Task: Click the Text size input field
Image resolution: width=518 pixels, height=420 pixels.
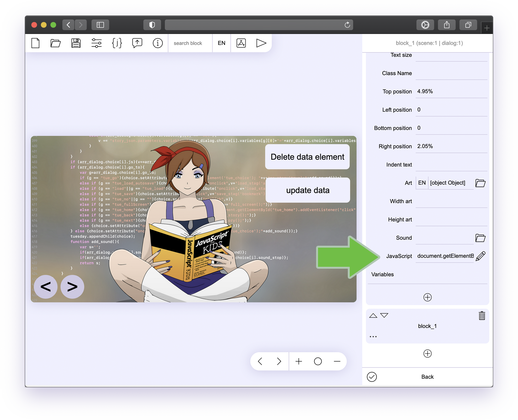Action: click(451, 56)
